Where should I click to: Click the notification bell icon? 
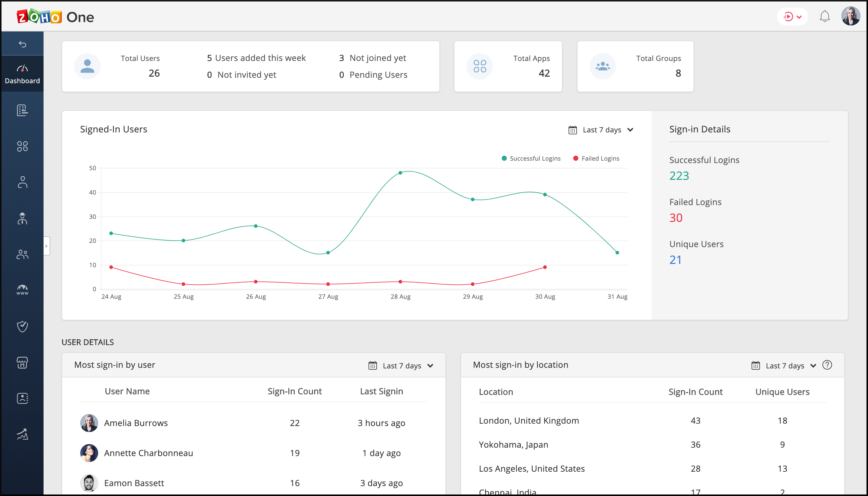[824, 16]
